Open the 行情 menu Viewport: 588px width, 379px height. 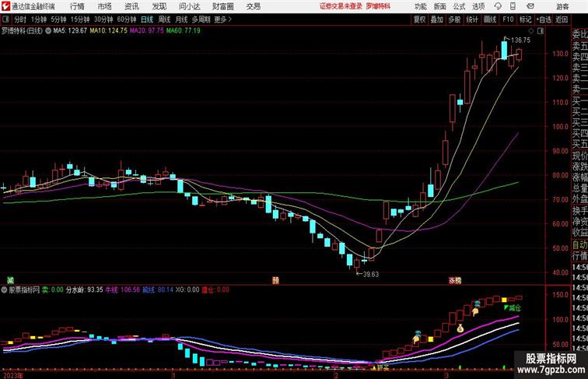click(77, 6)
